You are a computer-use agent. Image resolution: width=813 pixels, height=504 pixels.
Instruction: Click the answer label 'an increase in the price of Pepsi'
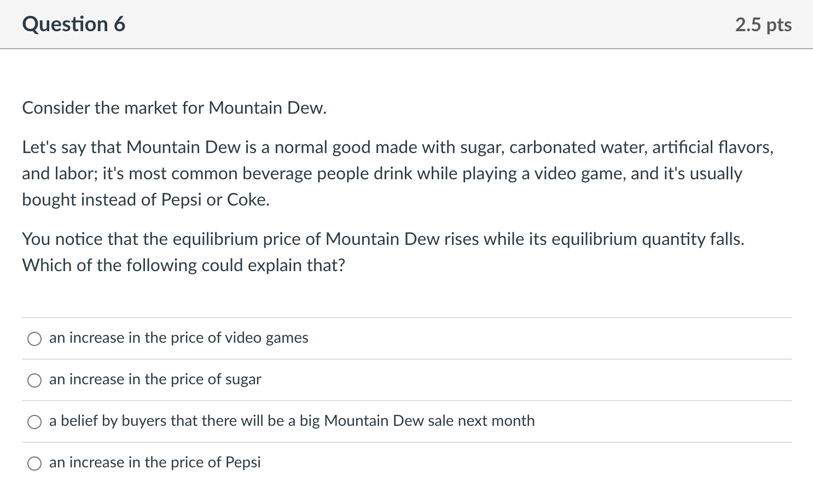coord(155,462)
